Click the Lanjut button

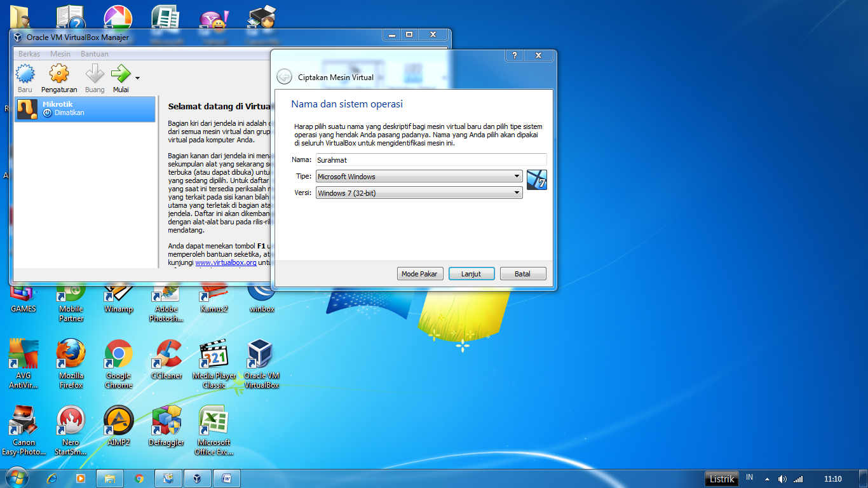(x=471, y=274)
